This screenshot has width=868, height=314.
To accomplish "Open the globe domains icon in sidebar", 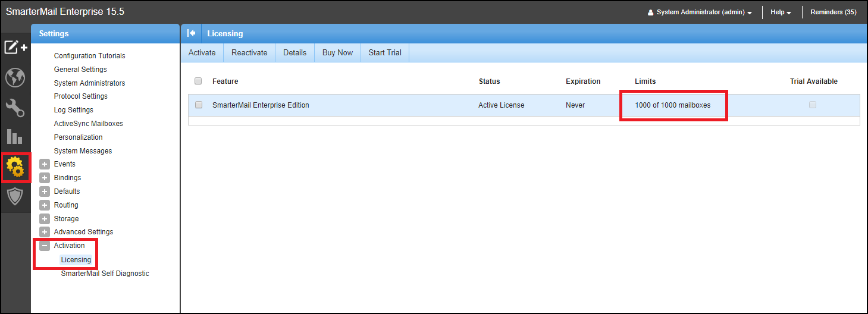I will tap(15, 78).
